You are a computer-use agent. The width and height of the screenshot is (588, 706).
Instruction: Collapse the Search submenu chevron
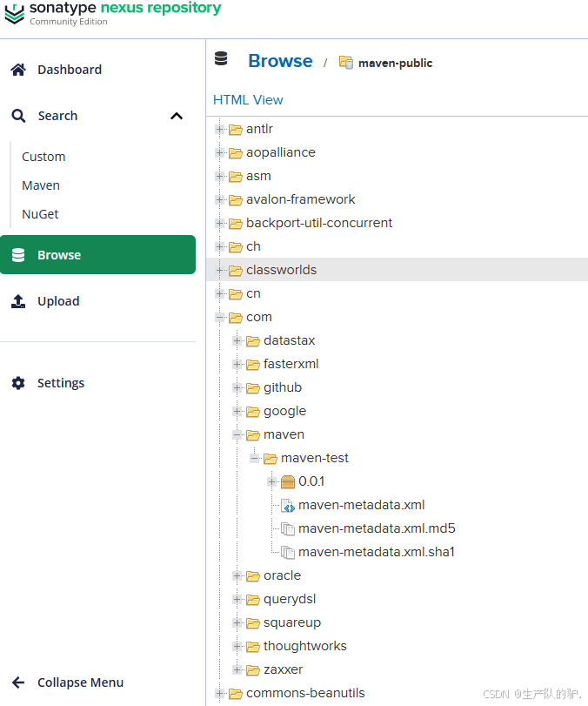[x=177, y=116]
